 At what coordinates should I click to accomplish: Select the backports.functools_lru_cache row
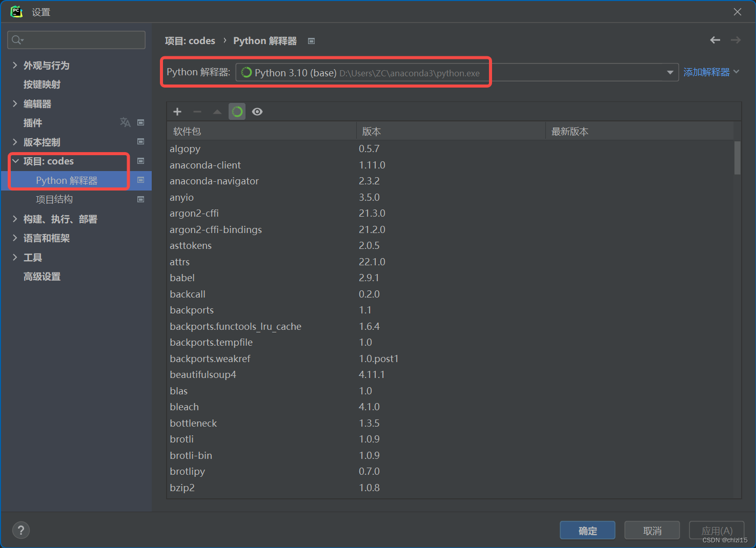pos(450,326)
